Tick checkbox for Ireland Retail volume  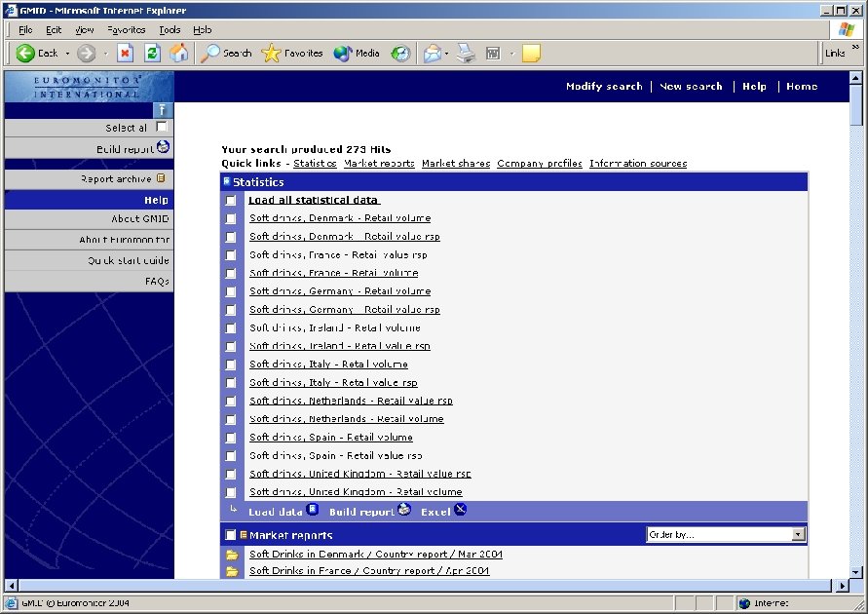coord(231,328)
